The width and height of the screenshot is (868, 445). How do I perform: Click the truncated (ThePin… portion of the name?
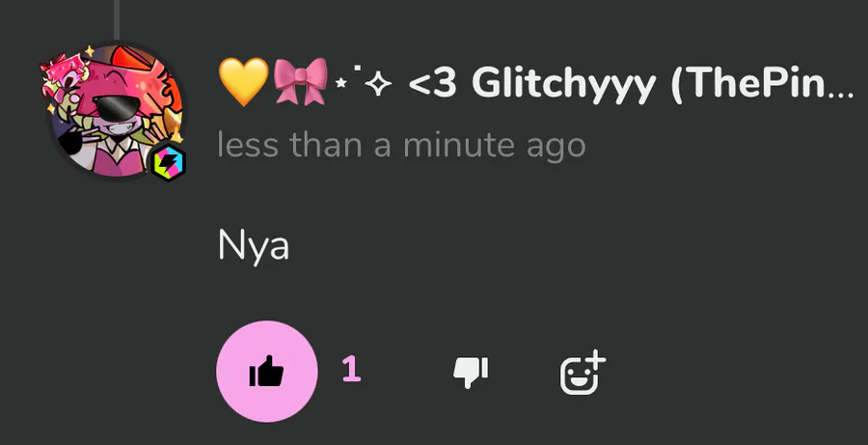click(762, 84)
